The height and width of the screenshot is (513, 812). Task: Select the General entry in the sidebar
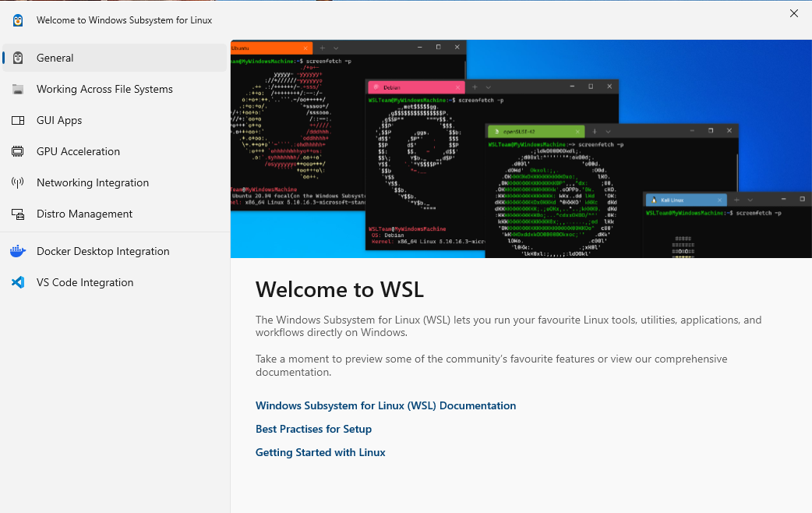[55, 58]
